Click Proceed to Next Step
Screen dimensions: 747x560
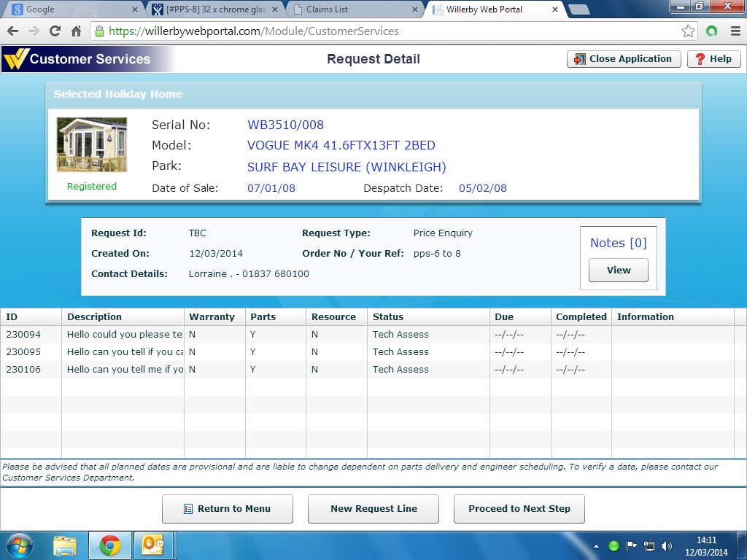(x=519, y=508)
